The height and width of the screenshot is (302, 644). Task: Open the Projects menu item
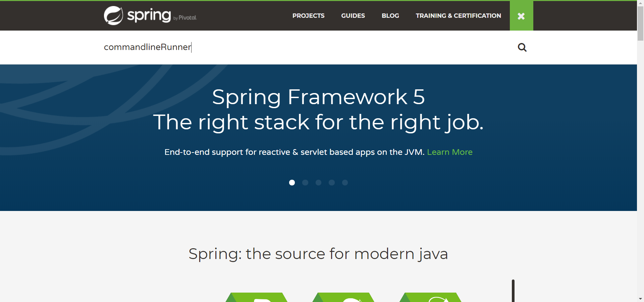point(308,16)
